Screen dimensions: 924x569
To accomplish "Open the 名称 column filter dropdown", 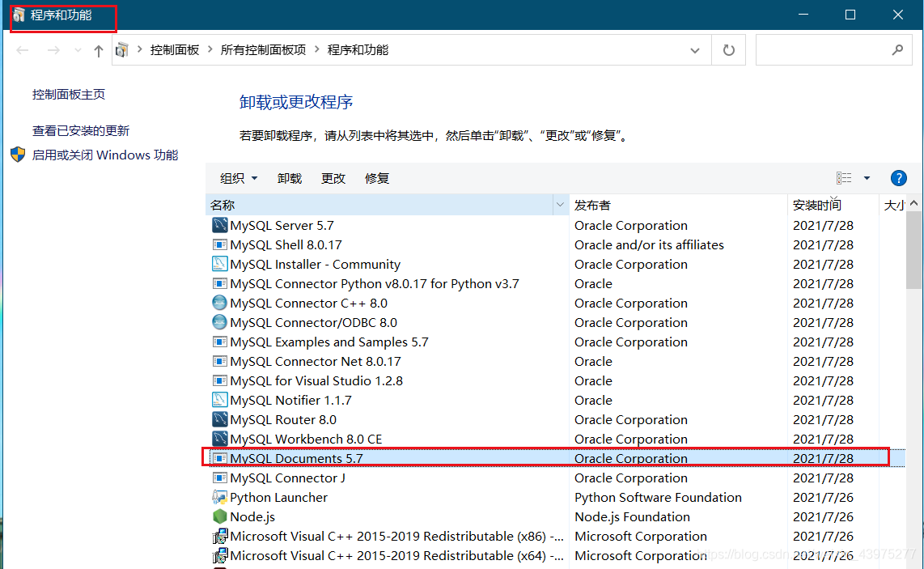I will [560, 206].
